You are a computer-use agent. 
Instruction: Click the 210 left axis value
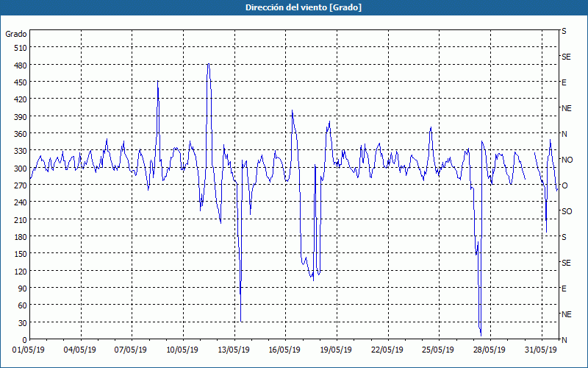coord(21,219)
